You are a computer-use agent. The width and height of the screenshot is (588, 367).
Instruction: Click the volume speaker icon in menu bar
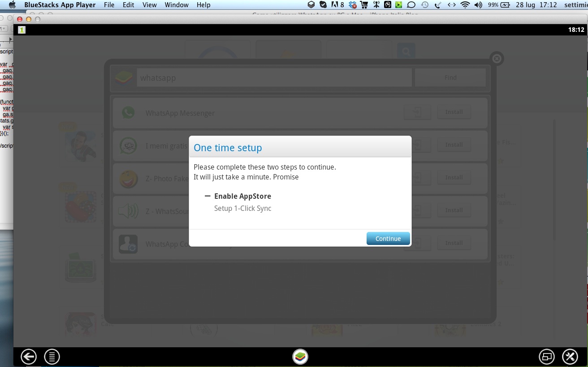pyautogui.click(x=478, y=5)
